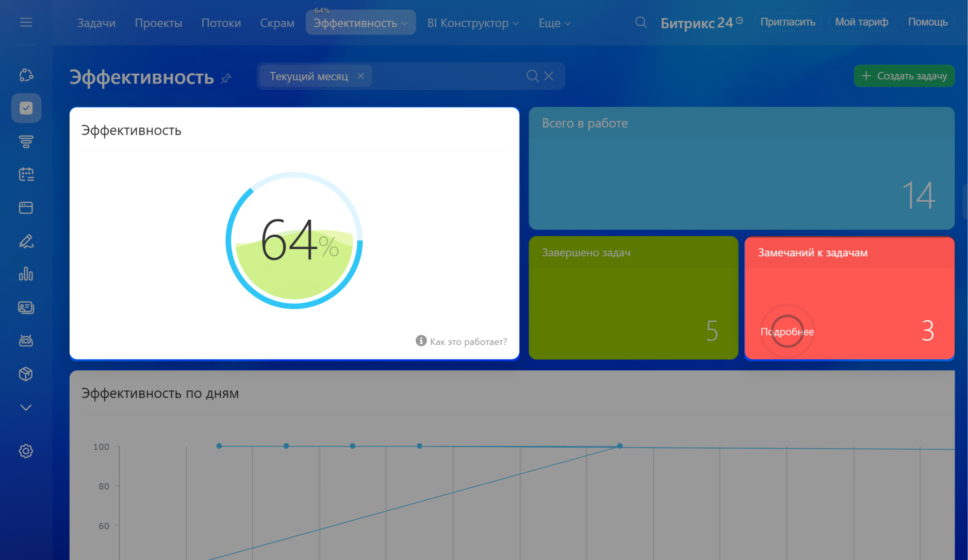The width and height of the screenshot is (968, 560).
Task: Click Подробнее in Замечаний к задачам
Action: 787,332
